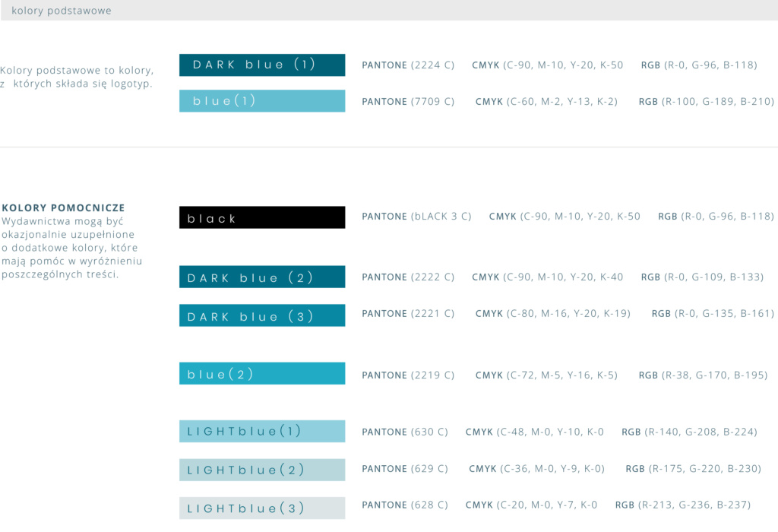Click 'RGB (R-0, G-109, B-133)' text
This screenshot has width=778, height=532.
tap(702, 277)
